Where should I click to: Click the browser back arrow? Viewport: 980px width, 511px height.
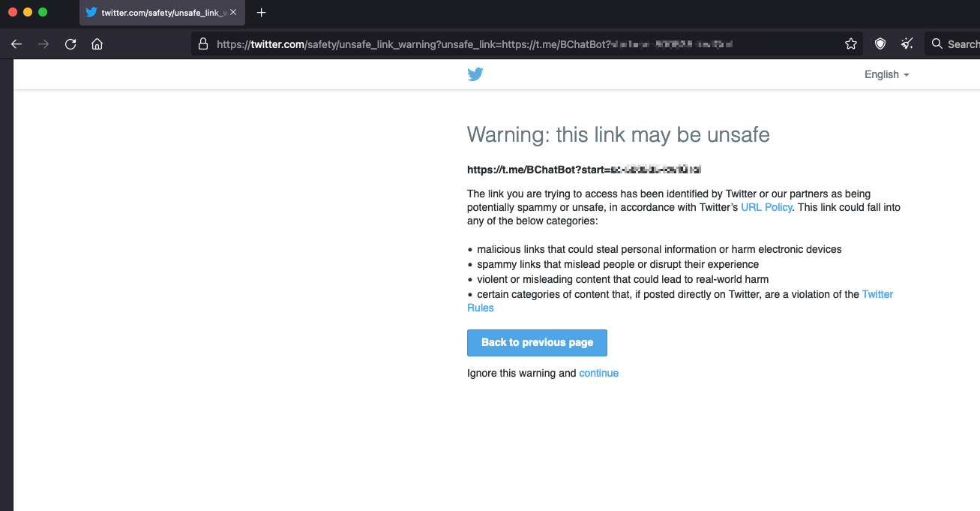coord(16,44)
